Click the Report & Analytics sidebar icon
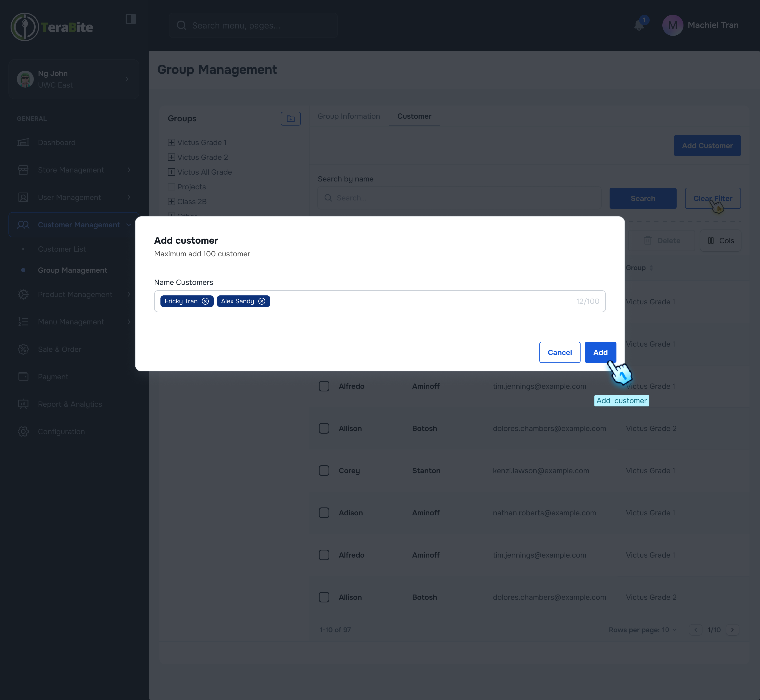This screenshot has height=700, width=760. pos(23,404)
